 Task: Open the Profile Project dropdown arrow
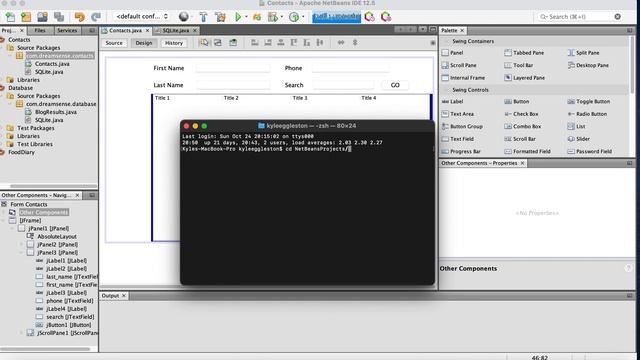click(303, 17)
